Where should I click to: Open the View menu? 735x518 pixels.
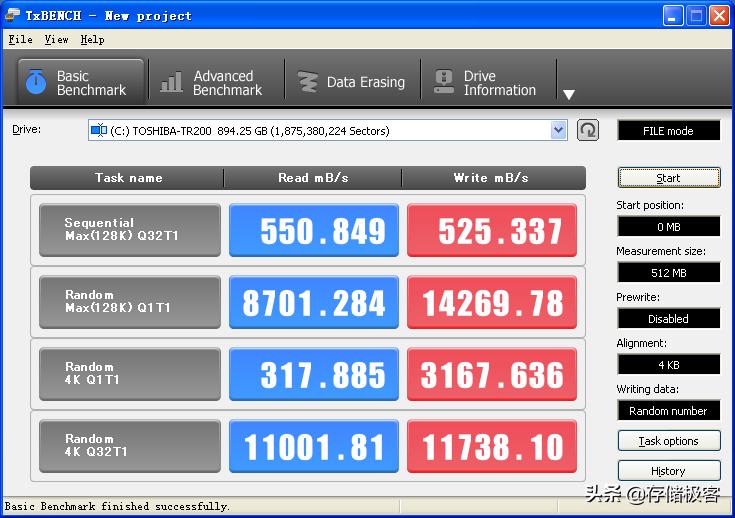coord(56,39)
